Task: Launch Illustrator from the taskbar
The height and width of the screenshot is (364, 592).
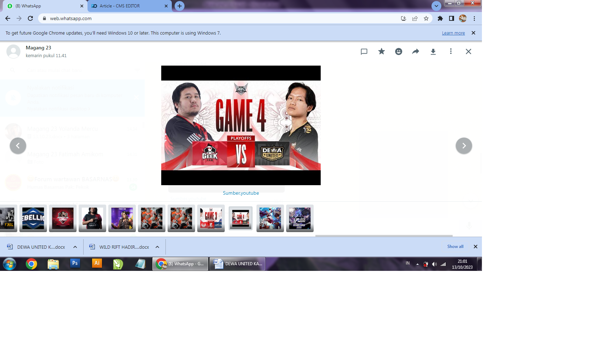Action: tap(97, 263)
